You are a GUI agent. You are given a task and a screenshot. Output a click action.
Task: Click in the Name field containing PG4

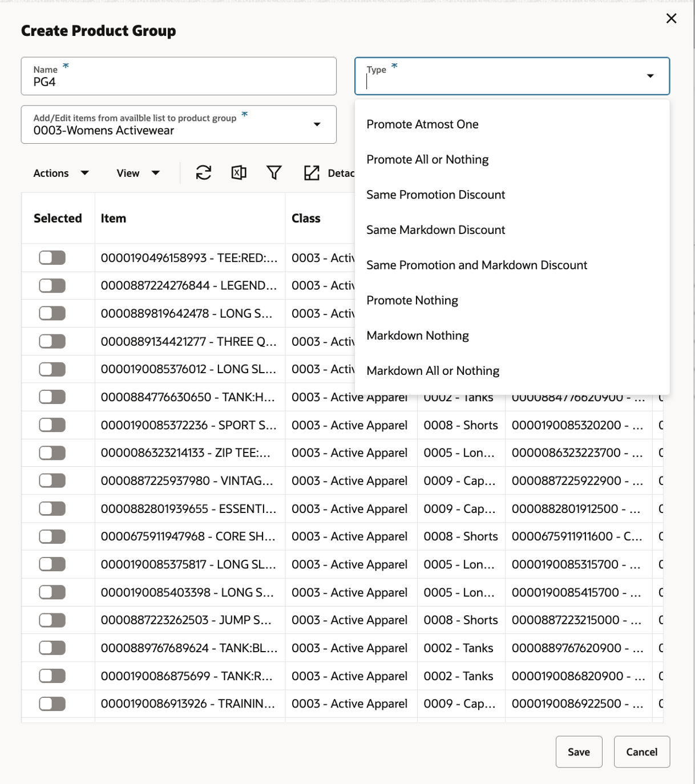[179, 76]
